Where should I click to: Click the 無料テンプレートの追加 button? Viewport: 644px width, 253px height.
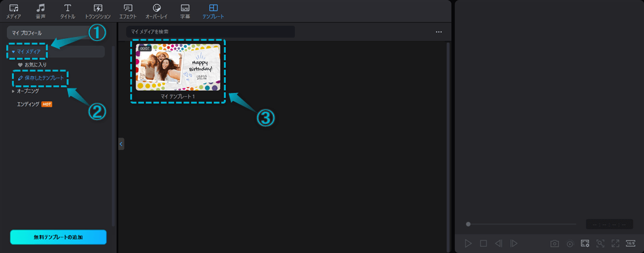[x=58, y=237]
